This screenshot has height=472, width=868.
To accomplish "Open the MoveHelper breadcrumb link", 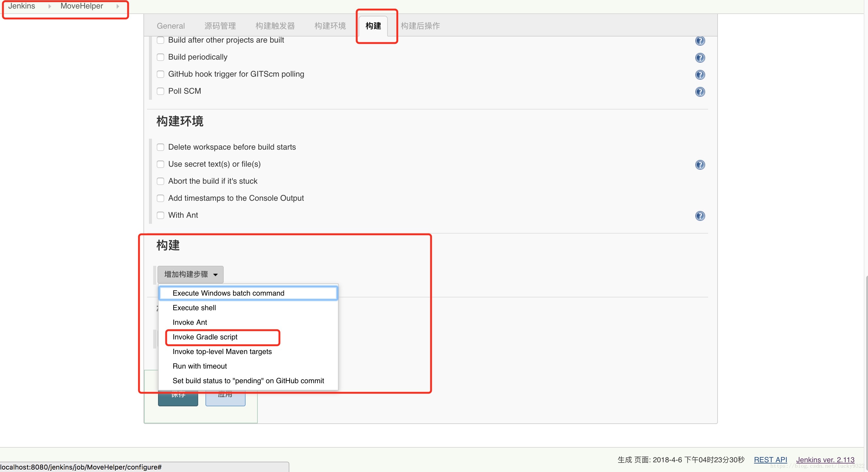I will 81,6.
